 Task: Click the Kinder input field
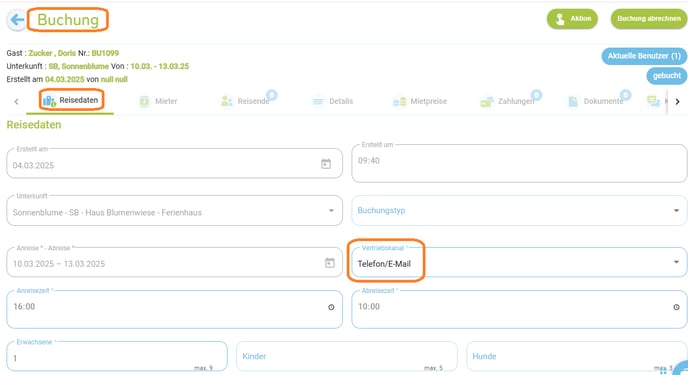347,356
